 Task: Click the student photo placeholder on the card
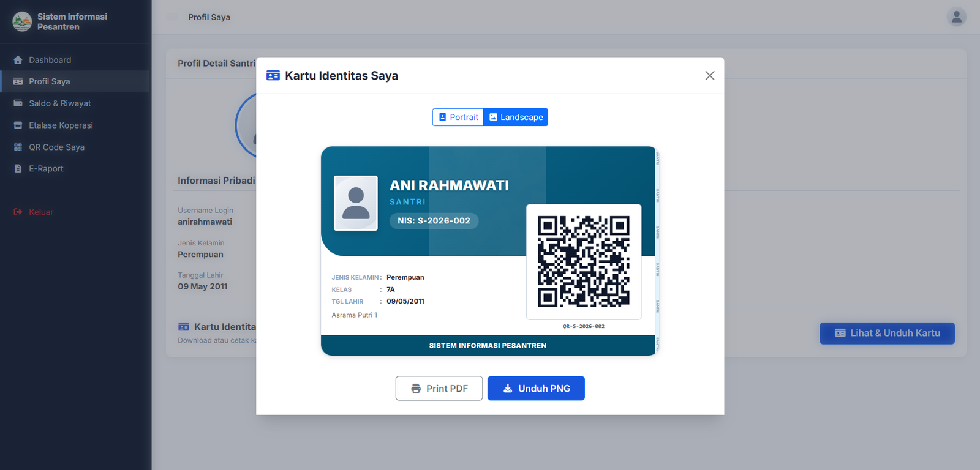tap(356, 203)
